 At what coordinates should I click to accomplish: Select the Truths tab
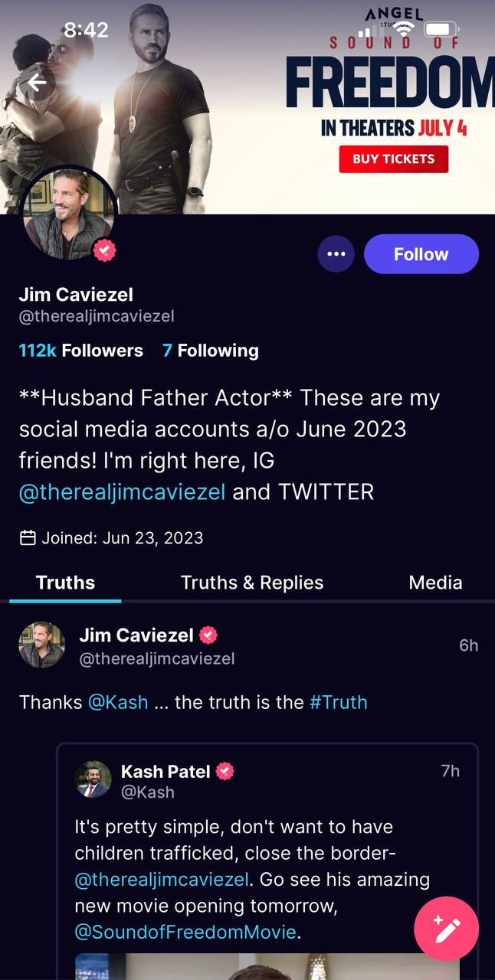coord(65,583)
